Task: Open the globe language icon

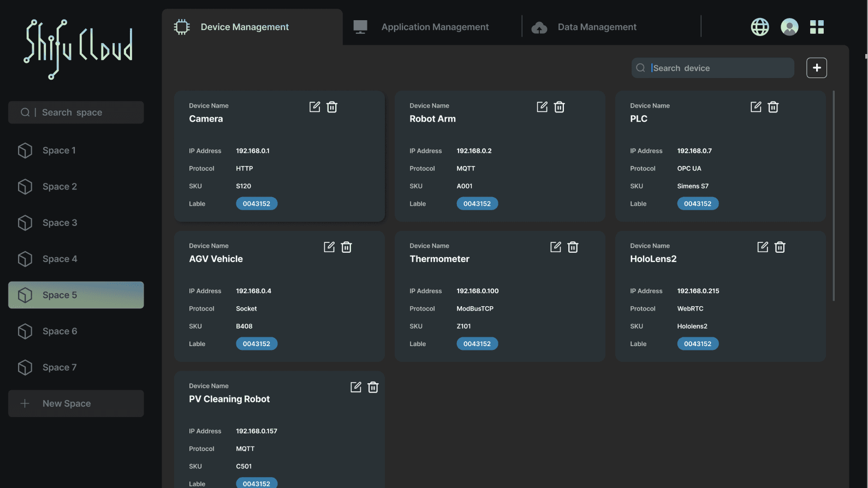Action: [759, 27]
